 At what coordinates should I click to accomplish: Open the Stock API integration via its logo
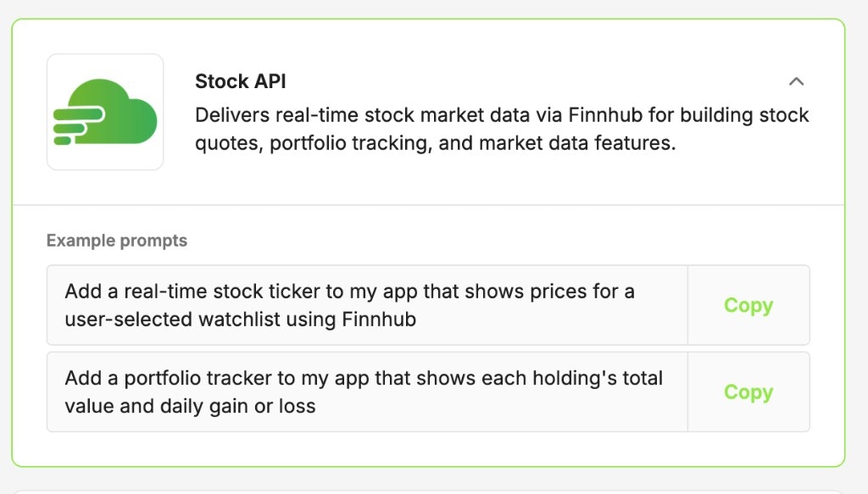104,111
